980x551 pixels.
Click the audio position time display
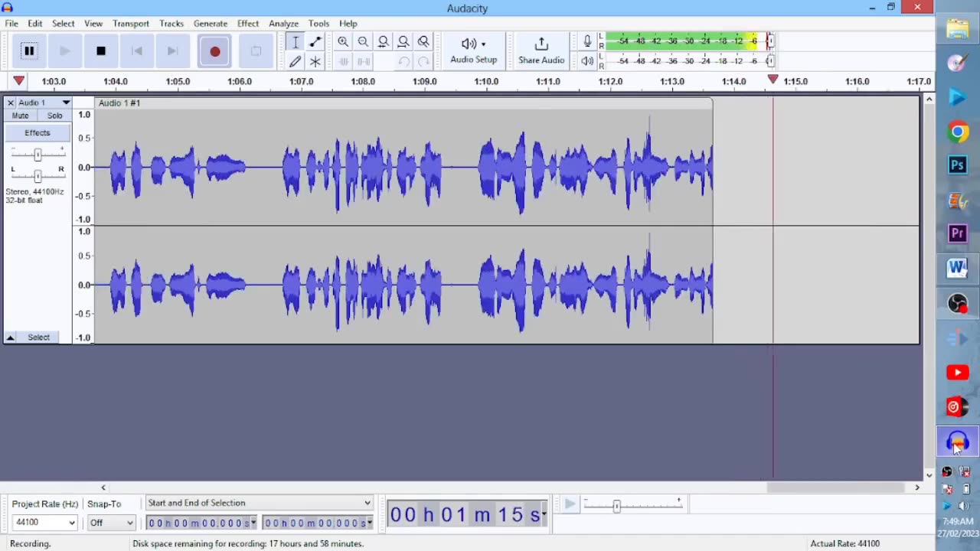467,515
